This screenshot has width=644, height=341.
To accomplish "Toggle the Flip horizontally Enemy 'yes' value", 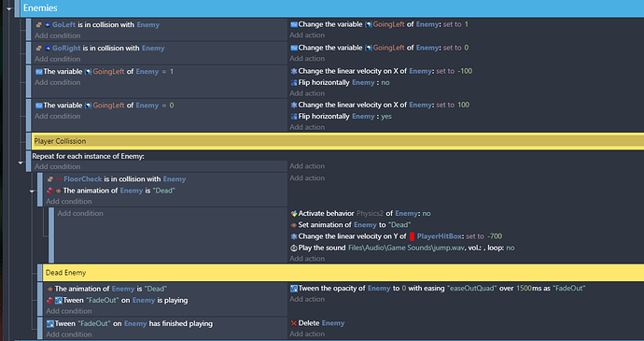I will [x=386, y=117].
